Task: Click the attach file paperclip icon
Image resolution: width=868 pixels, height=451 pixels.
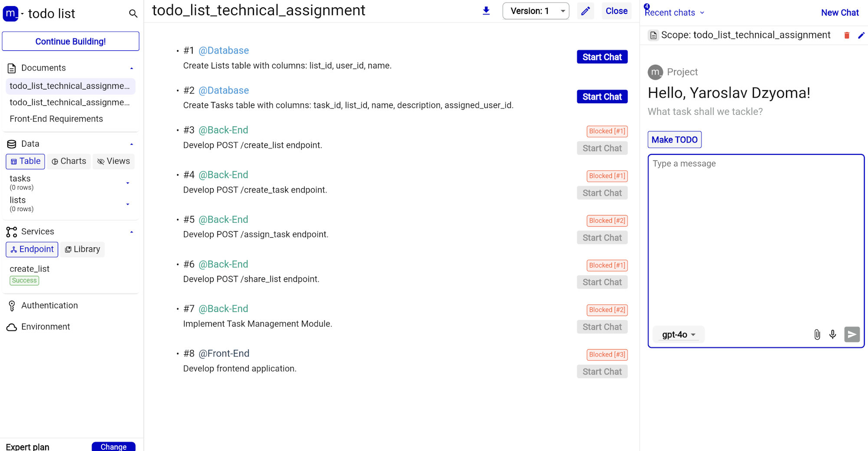Action: pos(817,334)
